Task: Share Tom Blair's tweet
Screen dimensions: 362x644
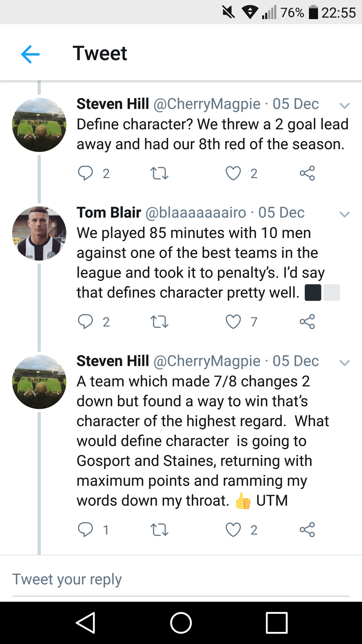Action: (307, 322)
